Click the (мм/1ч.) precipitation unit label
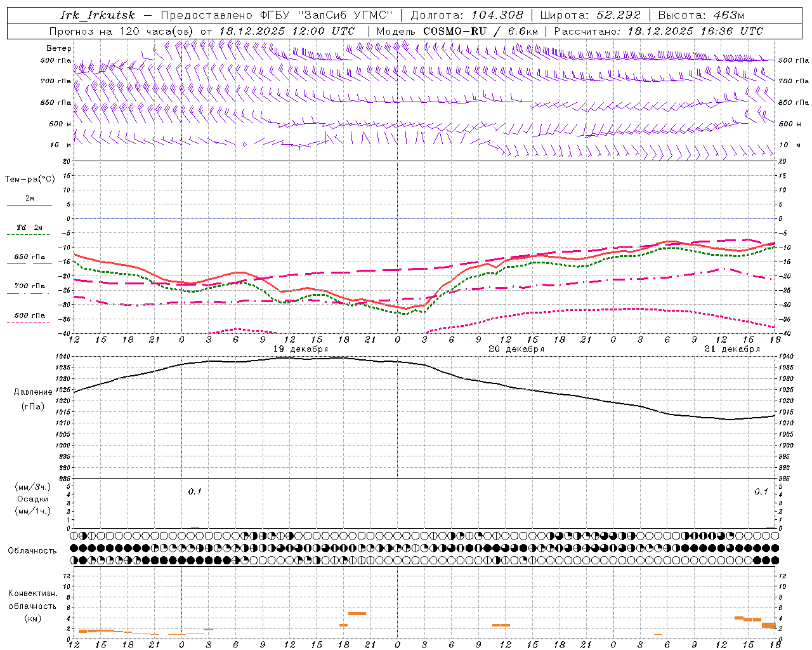812x650 pixels. coord(33,512)
